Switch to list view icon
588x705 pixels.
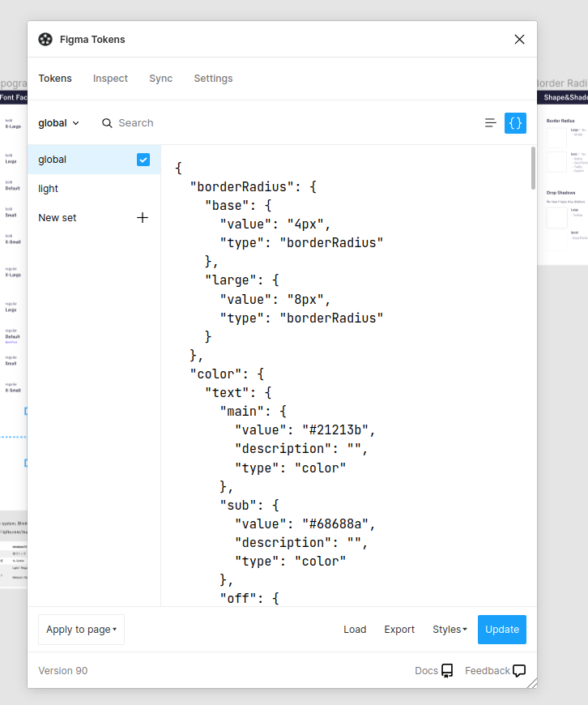tap(490, 123)
